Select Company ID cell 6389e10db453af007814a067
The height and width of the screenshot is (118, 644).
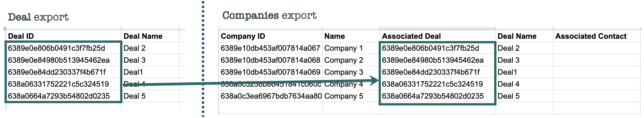click(270, 48)
